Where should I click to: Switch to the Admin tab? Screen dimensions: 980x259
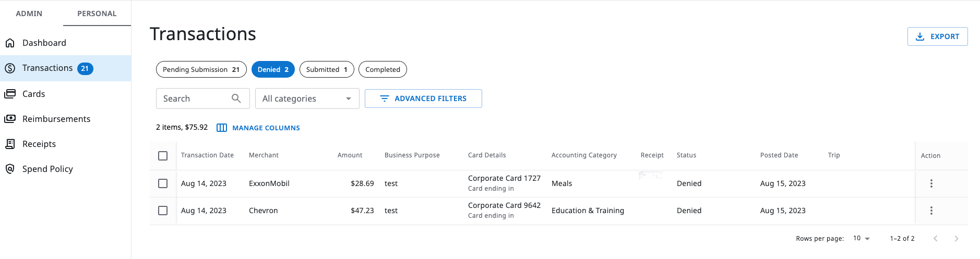tap(29, 14)
